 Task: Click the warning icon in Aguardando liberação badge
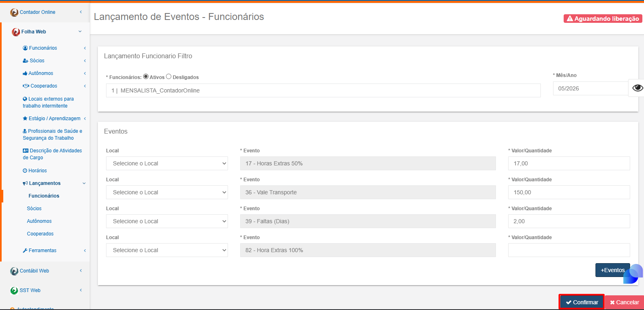pos(570,19)
